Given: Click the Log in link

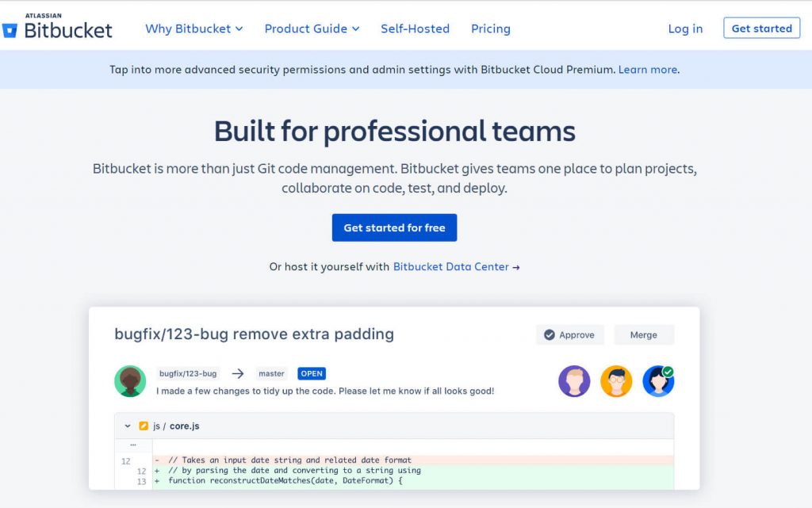Looking at the screenshot, I should coord(685,29).
